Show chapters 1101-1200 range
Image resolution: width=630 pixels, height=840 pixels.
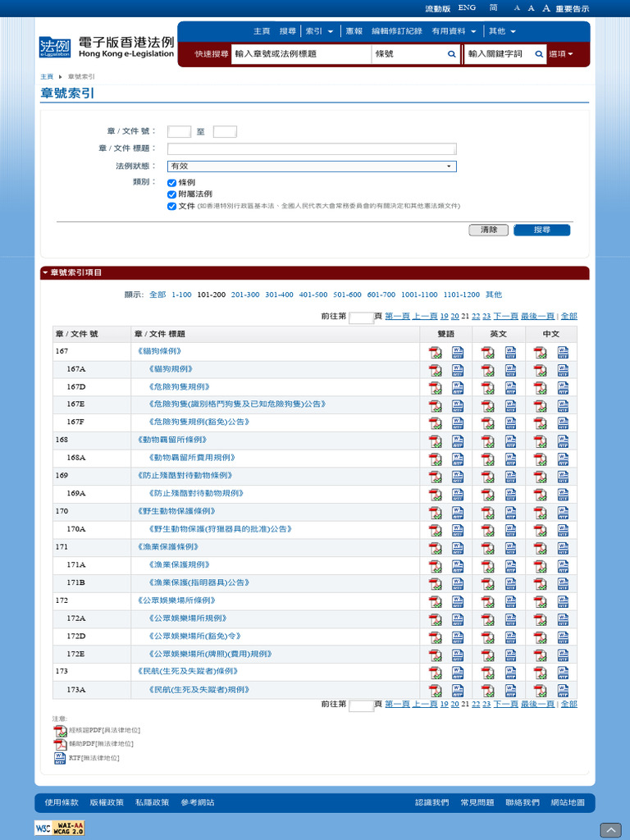[x=461, y=294]
